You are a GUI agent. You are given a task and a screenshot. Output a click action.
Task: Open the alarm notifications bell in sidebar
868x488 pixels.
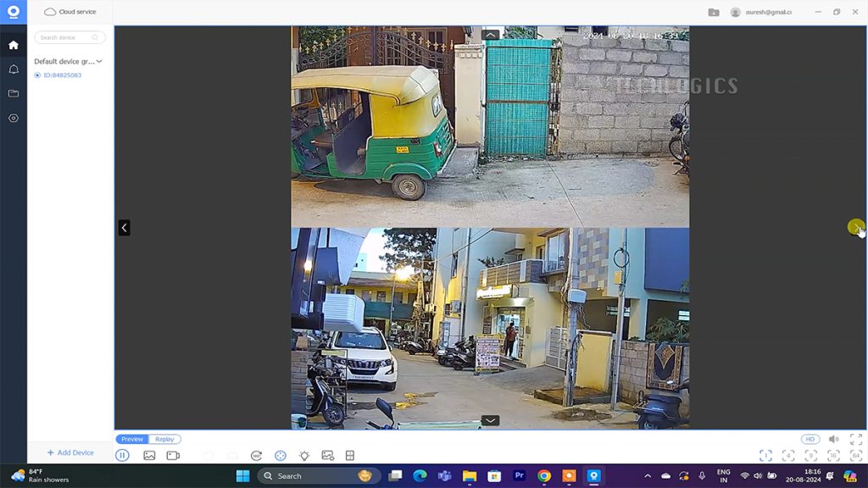coord(14,69)
